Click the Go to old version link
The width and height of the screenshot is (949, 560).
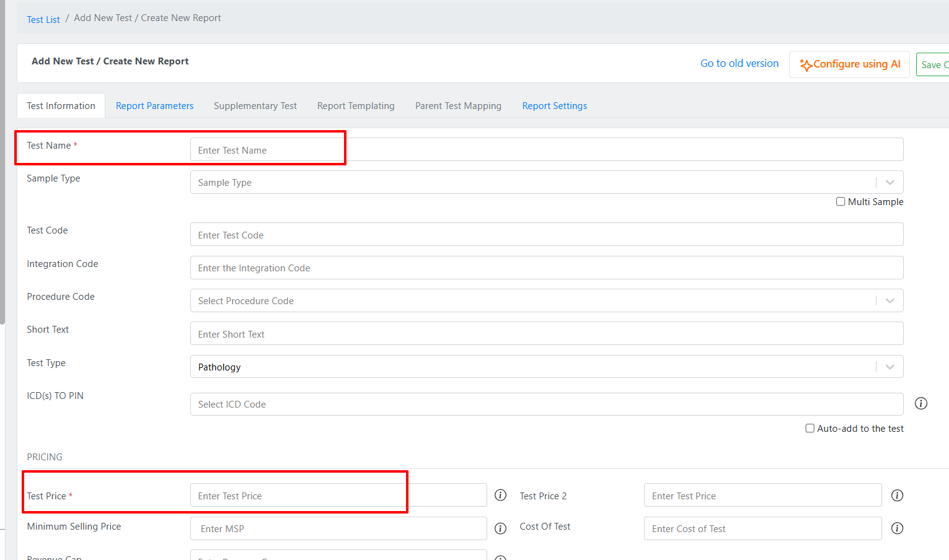(739, 63)
